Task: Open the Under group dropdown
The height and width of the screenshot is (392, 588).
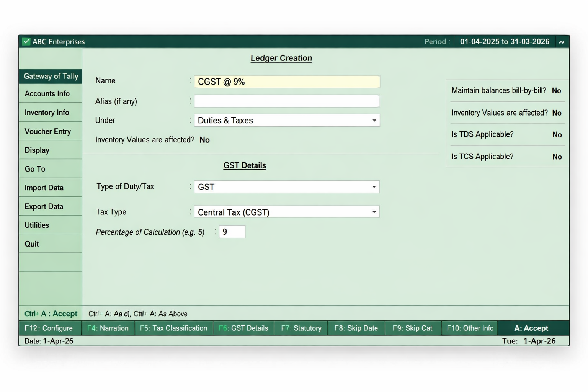Action: click(x=374, y=120)
